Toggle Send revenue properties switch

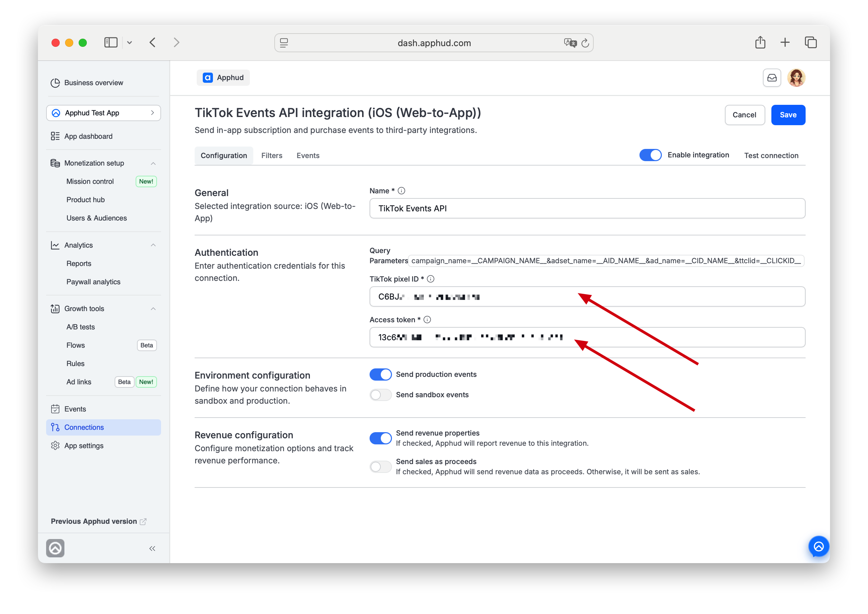tap(380, 439)
